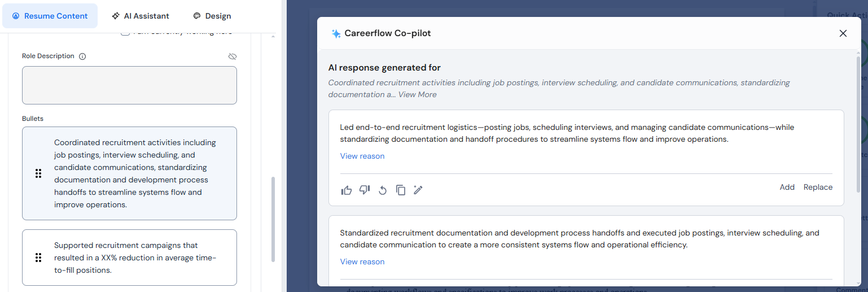Expand prompt text with View More
Viewport: 868px width, 292px height.
(417, 94)
